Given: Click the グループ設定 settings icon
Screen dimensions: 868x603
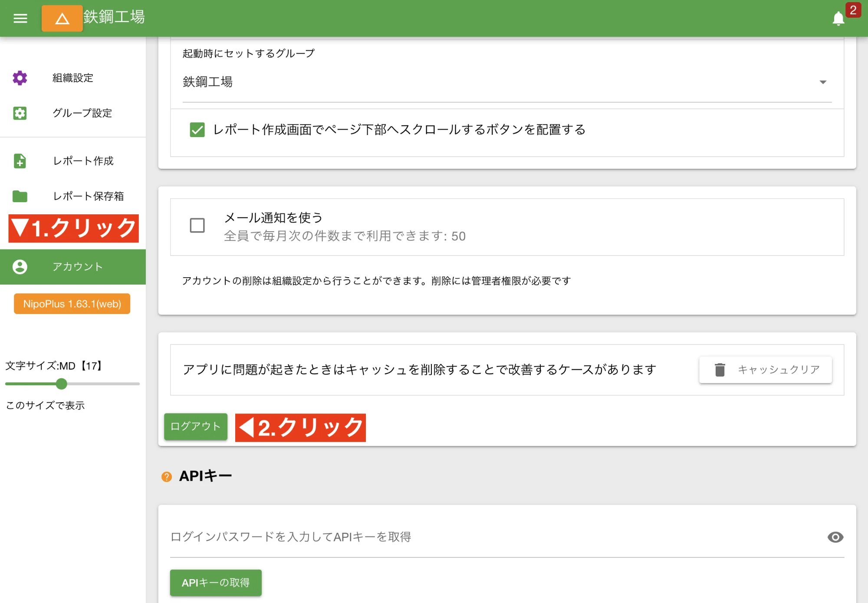Looking at the screenshot, I should (x=19, y=113).
